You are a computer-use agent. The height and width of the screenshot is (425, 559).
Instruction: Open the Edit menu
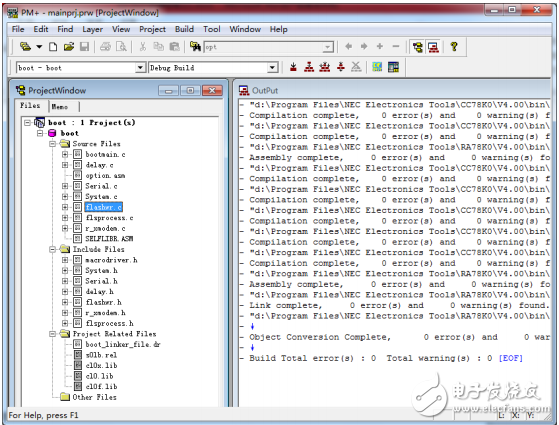(x=41, y=29)
